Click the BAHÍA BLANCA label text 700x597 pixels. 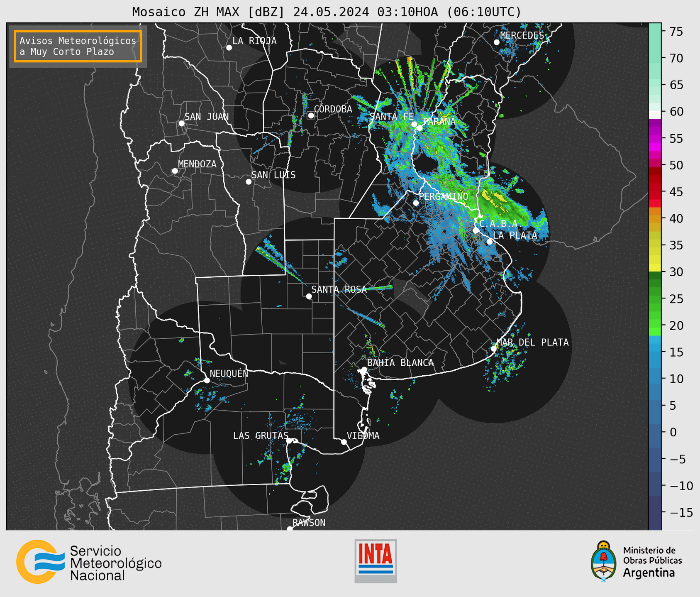(x=400, y=363)
